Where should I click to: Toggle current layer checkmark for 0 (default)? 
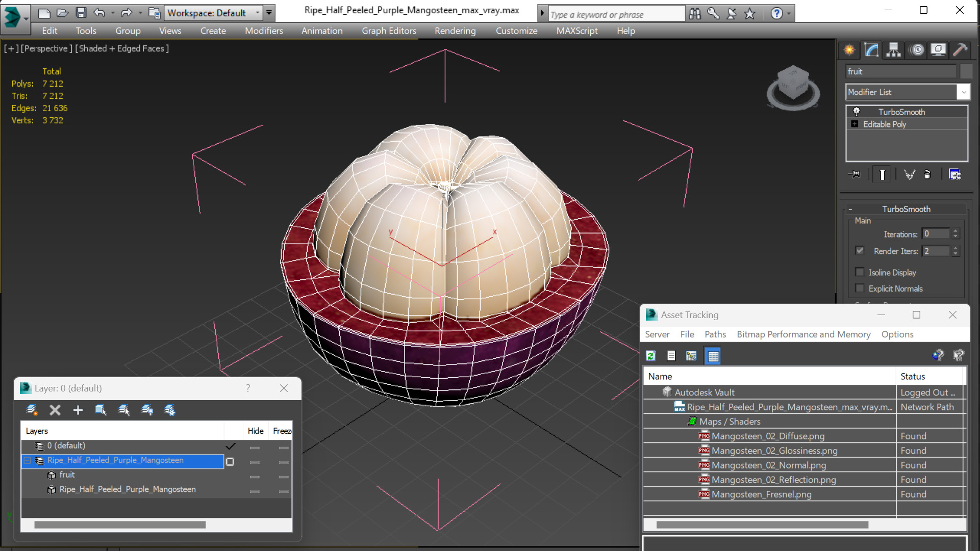[x=231, y=446]
